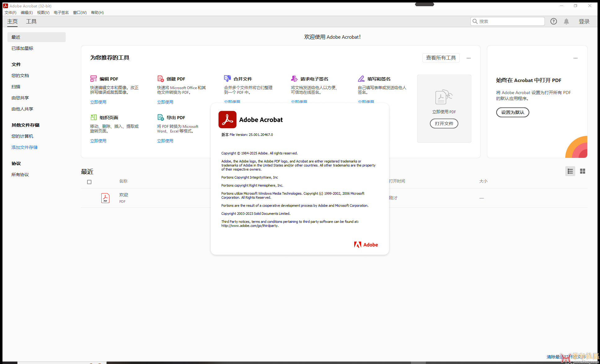Open the notifications bell icon
The width and height of the screenshot is (600, 364).
click(x=566, y=21)
